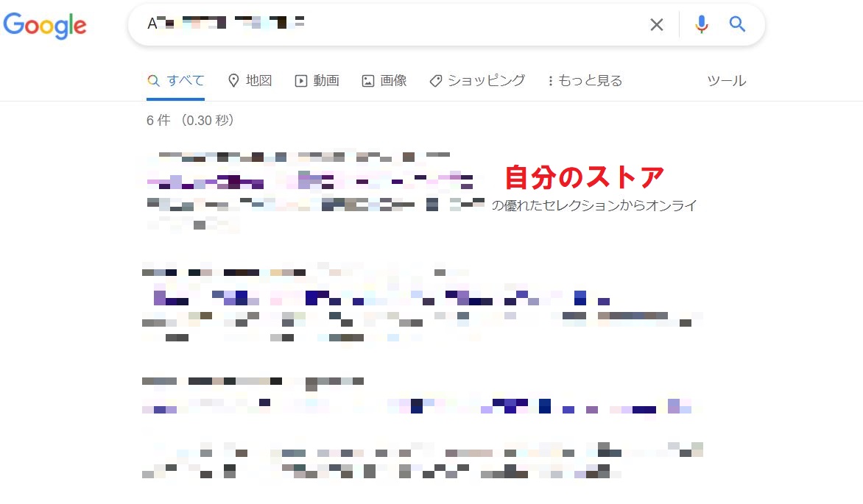Click the map pin icon

coord(233,80)
